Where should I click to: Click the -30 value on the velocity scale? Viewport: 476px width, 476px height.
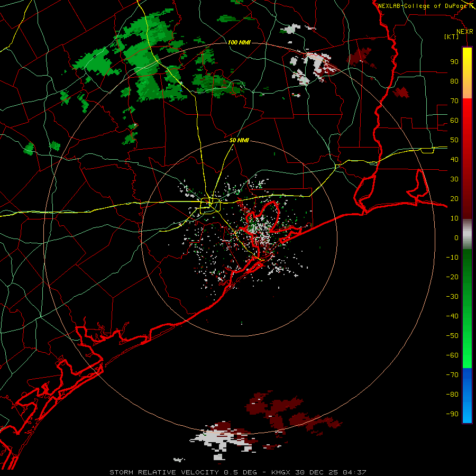click(x=452, y=297)
